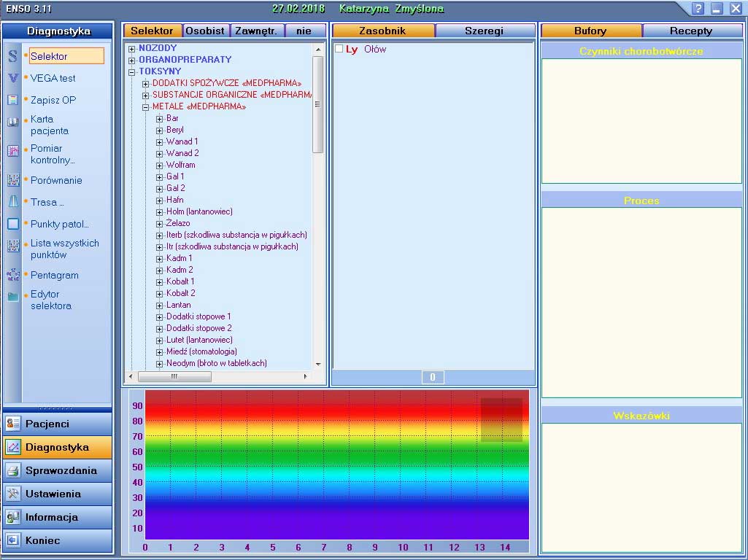
Task: Click the Sprawozdania navigation button
Action: point(58,470)
